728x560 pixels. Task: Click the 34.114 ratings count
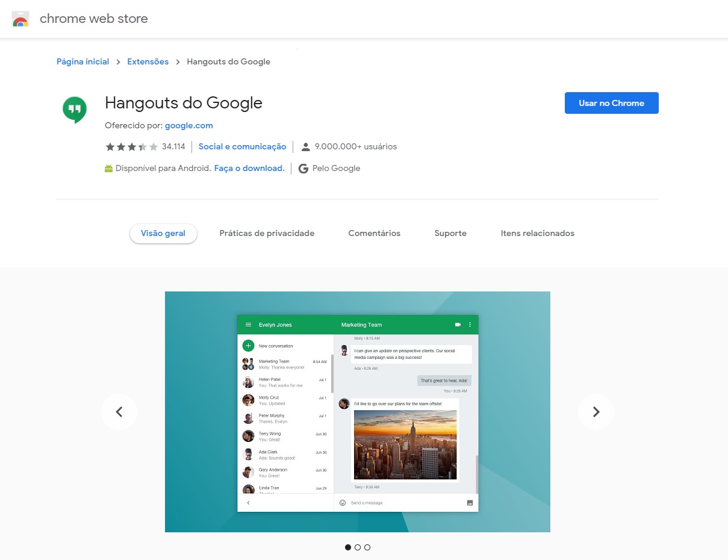coord(173,146)
